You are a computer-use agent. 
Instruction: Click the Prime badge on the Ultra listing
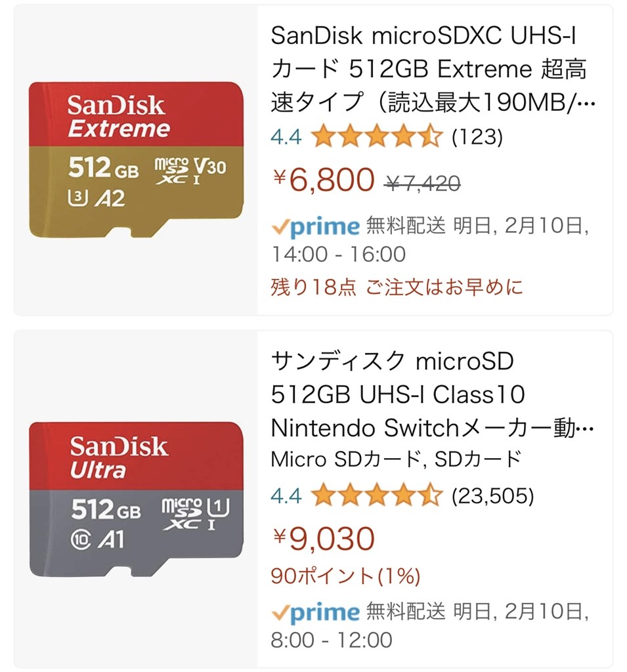(314, 610)
